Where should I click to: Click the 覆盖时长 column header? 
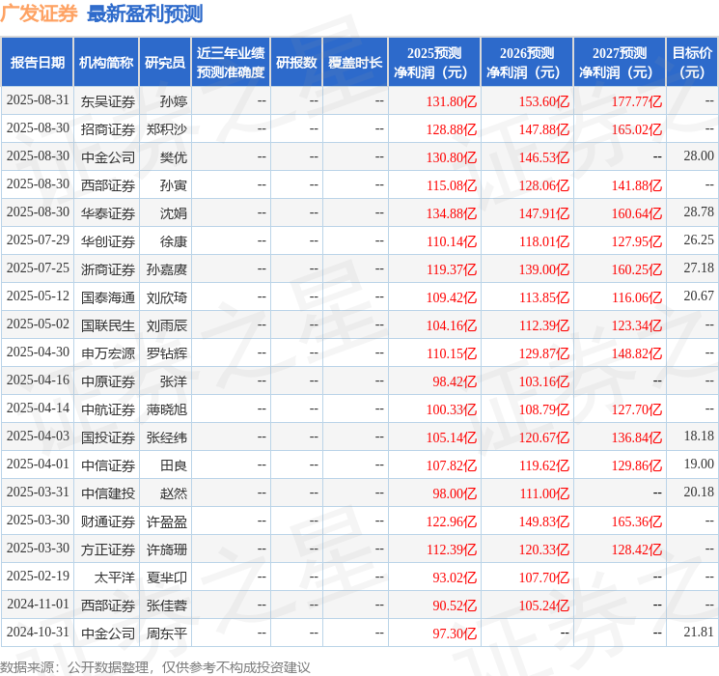point(355,62)
